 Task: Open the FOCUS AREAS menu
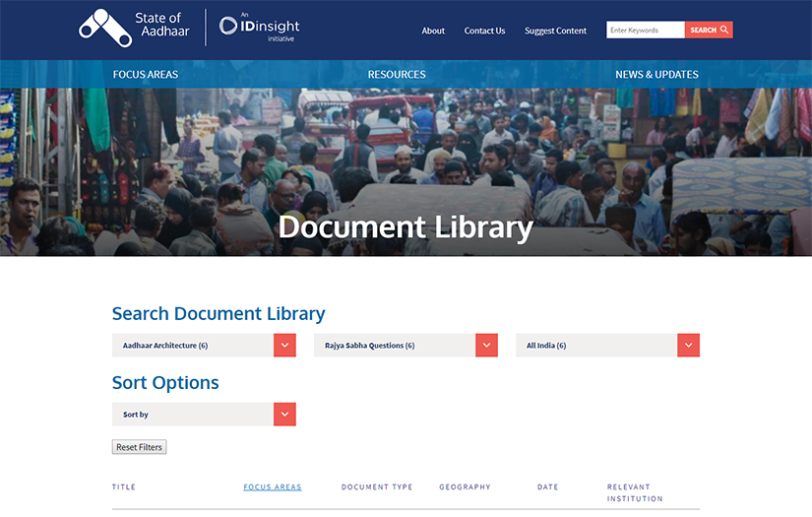146,74
